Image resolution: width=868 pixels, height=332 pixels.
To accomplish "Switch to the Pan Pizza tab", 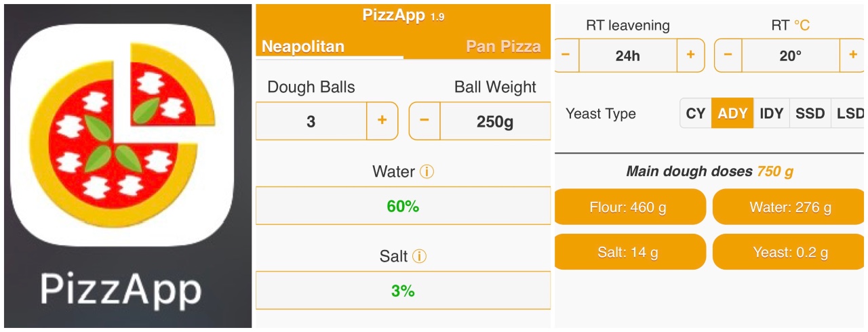I will [503, 47].
